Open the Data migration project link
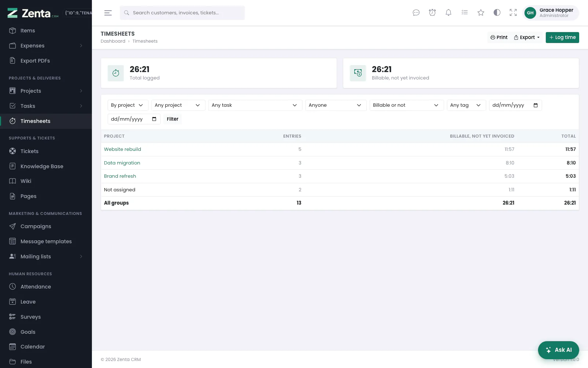Screen dimensions: 588x368 122,163
